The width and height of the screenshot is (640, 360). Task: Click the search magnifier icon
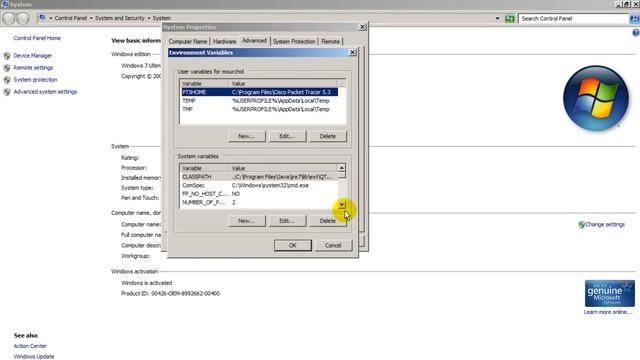pyautogui.click(x=634, y=18)
